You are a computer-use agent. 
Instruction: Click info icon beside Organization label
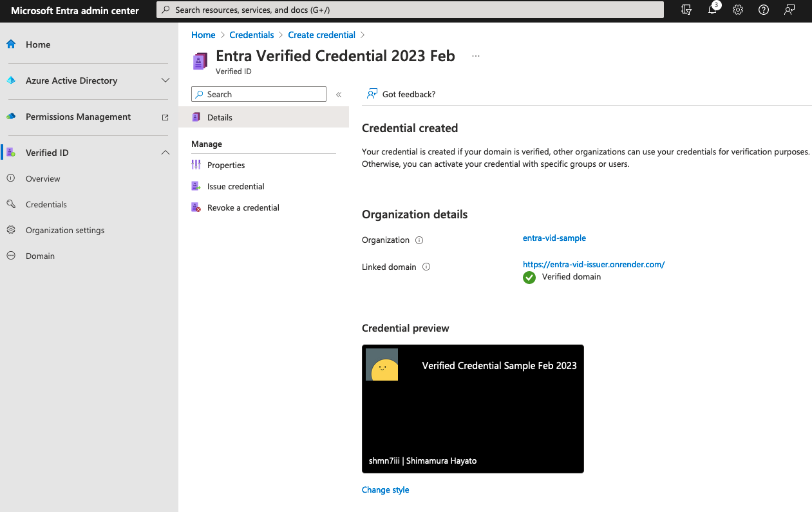[419, 240]
